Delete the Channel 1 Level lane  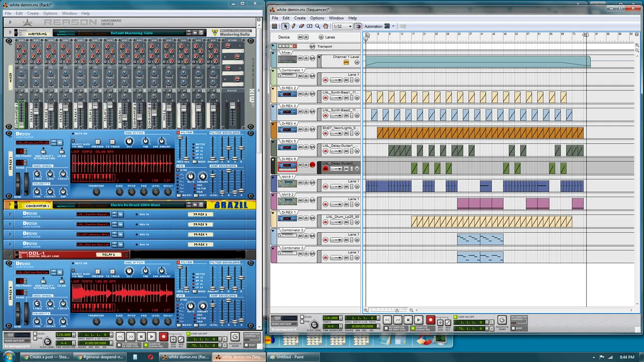[357, 62]
